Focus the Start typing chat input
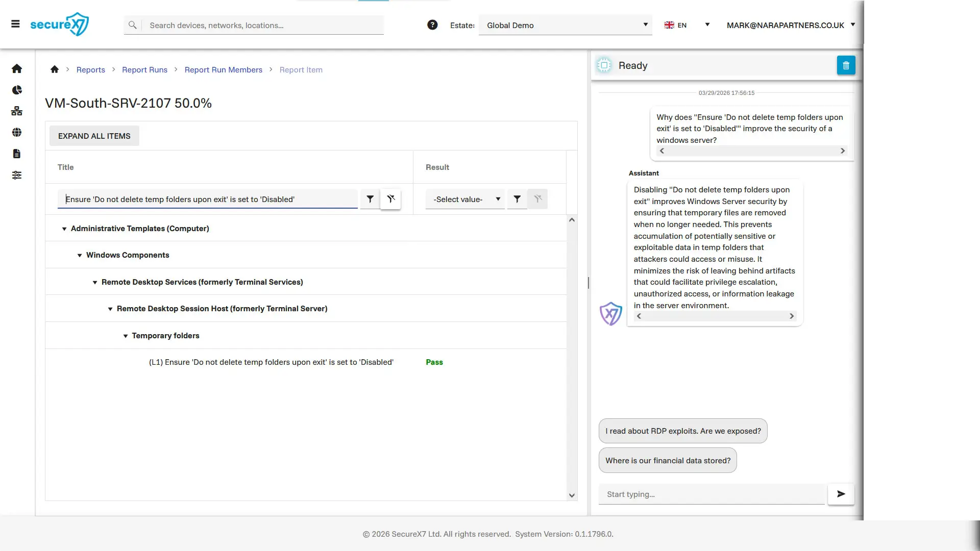Image resolution: width=980 pixels, height=551 pixels. [x=712, y=494]
